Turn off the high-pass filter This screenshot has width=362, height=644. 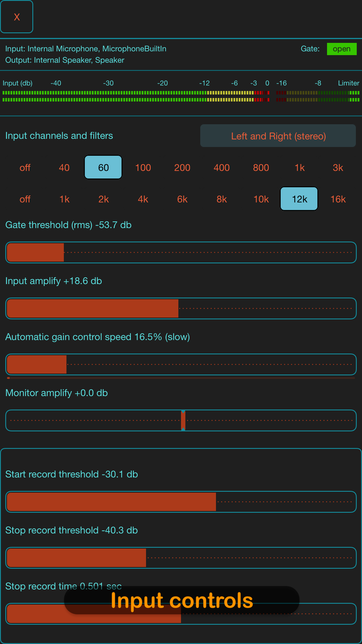click(x=25, y=167)
